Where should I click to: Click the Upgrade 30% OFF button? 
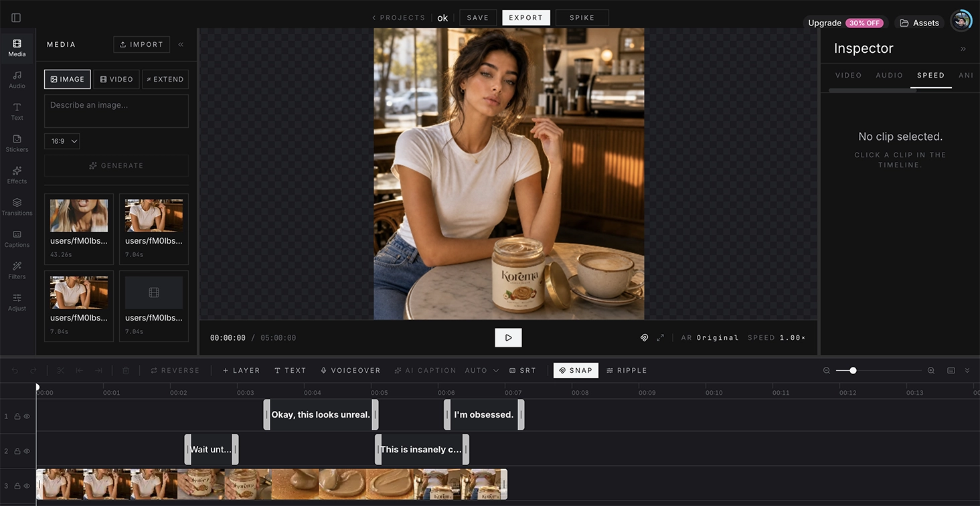pyautogui.click(x=846, y=23)
